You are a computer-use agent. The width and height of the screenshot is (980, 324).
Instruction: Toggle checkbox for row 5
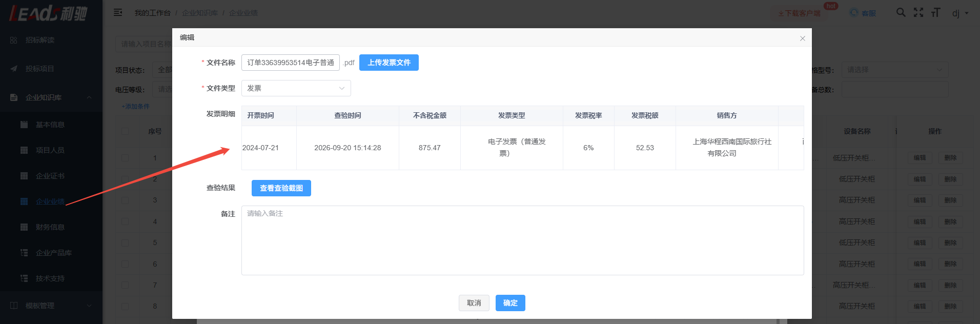coord(125,242)
